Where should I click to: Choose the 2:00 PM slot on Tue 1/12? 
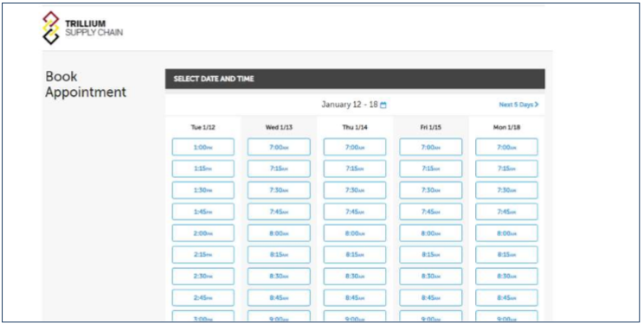pyautogui.click(x=203, y=233)
